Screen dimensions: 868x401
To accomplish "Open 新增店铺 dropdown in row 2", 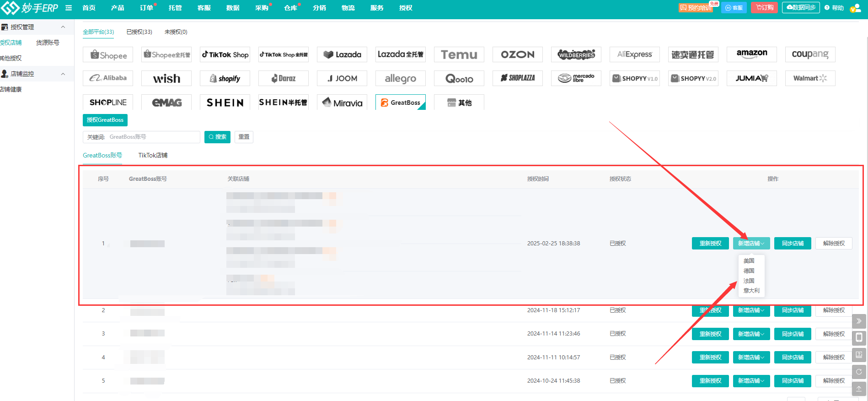I will 751,310.
